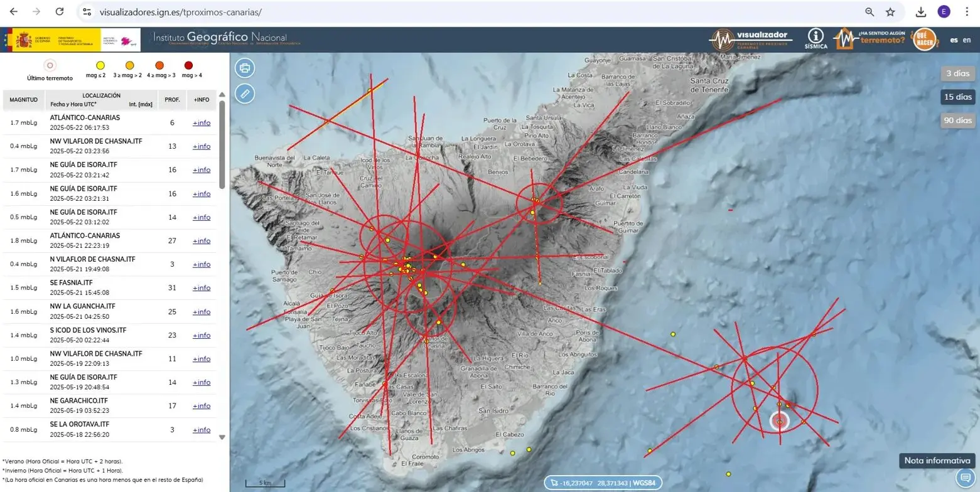This screenshot has height=492, width=980.
Task: Activate the measure ruler tool
Action: 245,94
